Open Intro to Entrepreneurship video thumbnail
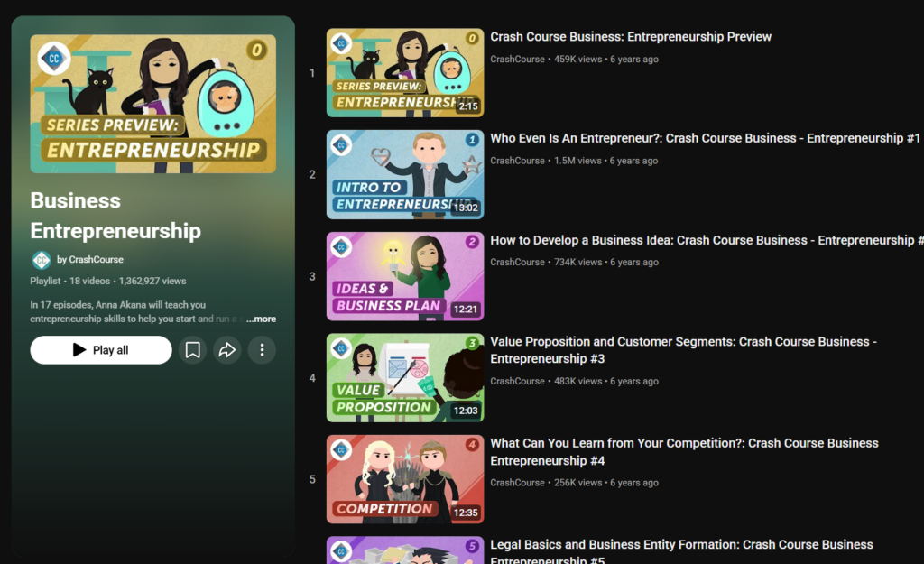Image resolution: width=924 pixels, height=564 pixels. point(405,174)
